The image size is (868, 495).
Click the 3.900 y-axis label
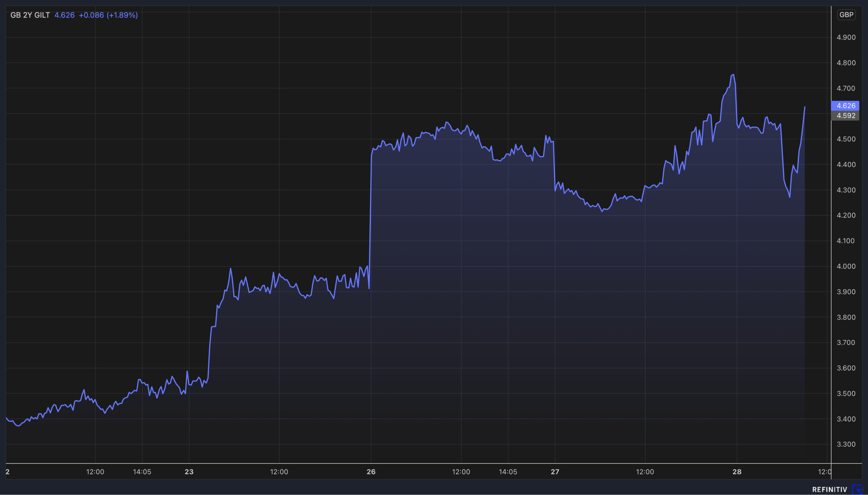click(x=846, y=292)
